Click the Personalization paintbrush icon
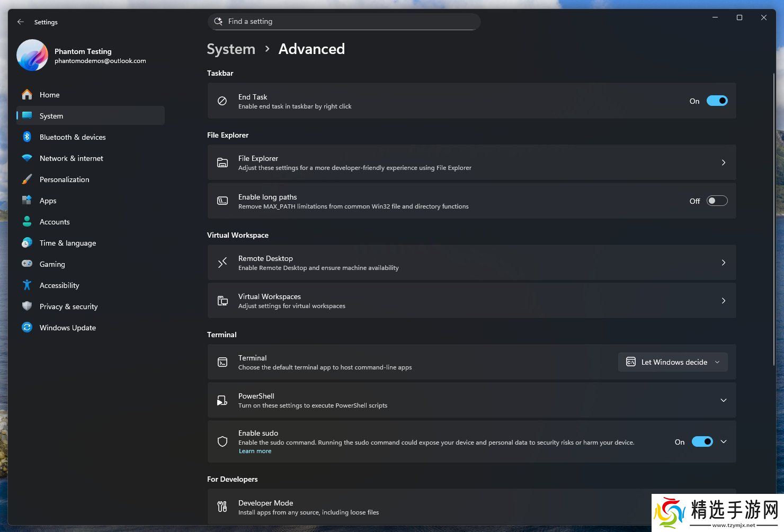This screenshot has height=532, width=784. pos(27,179)
